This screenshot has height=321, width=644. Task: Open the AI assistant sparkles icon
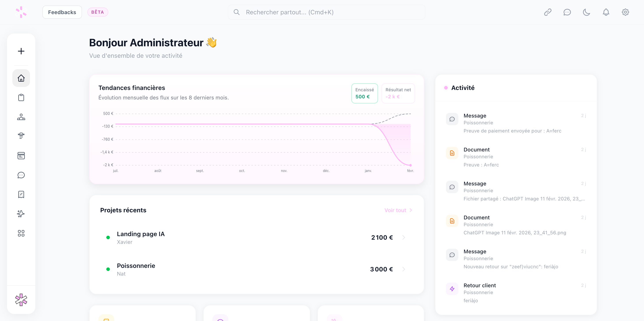click(21, 214)
